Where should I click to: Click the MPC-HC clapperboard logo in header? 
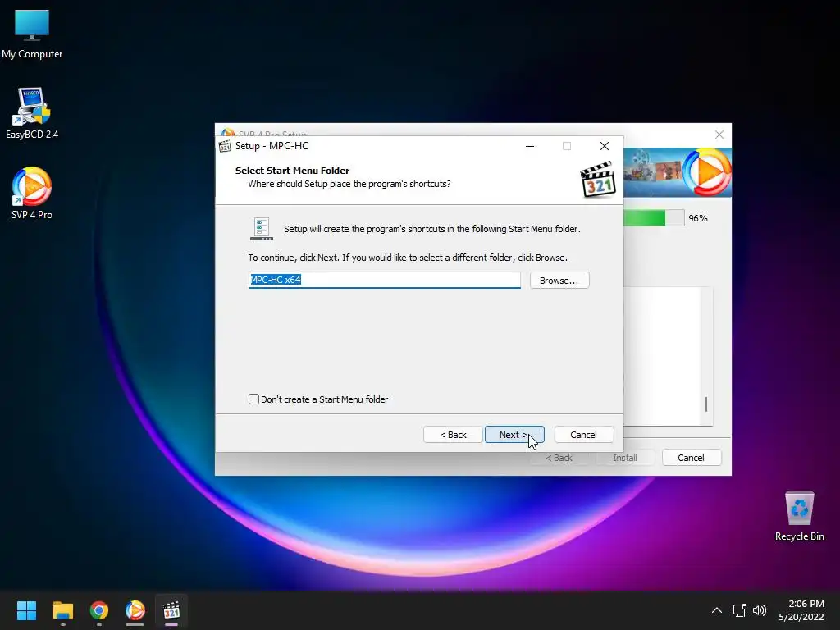[x=598, y=180]
